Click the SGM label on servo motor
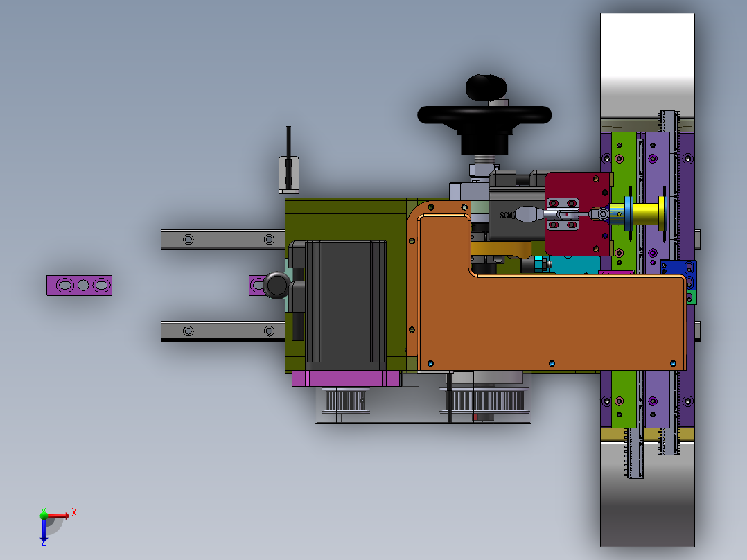Image resolution: width=747 pixels, height=560 pixels. coord(506,216)
